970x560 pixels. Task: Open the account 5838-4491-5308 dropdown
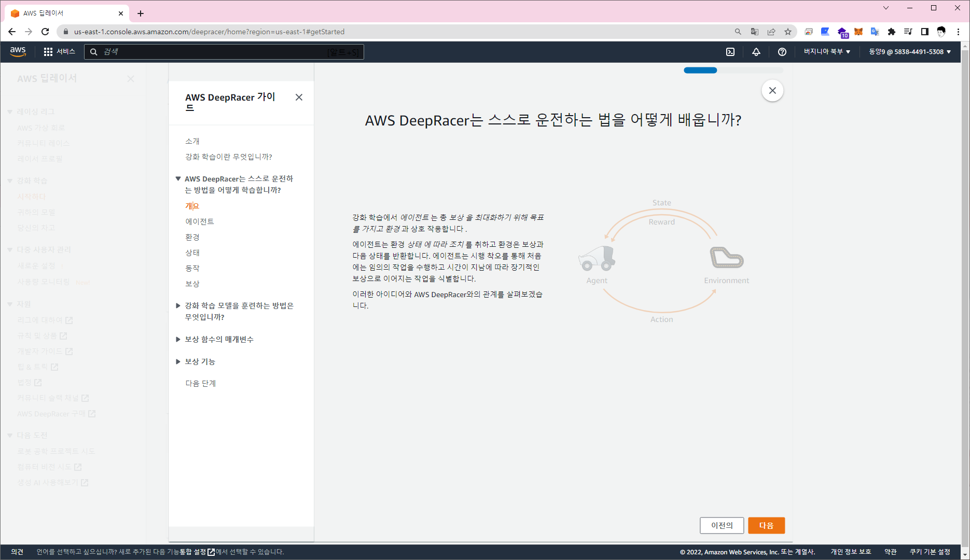(910, 52)
